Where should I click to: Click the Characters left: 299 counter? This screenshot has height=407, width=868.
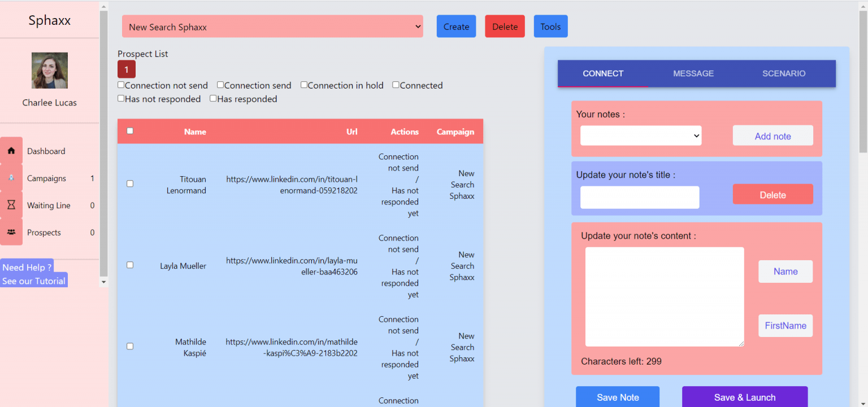click(x=621, y=361)
